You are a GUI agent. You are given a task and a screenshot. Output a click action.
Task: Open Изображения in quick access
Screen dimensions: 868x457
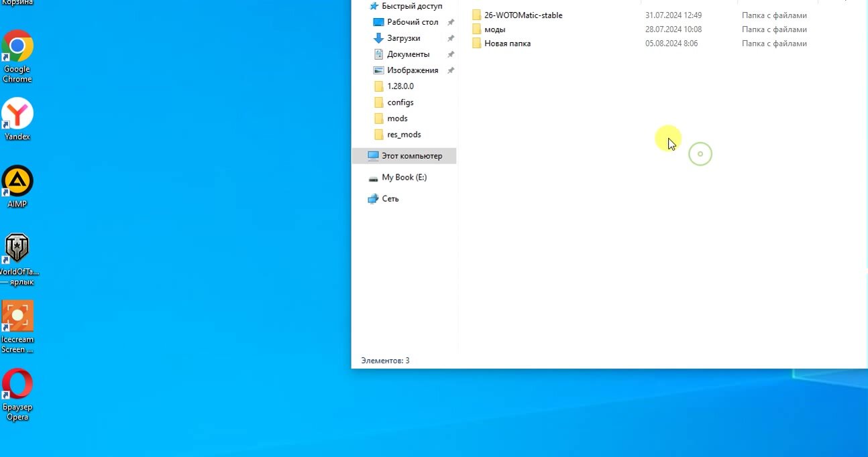click(x=412, y=70)
